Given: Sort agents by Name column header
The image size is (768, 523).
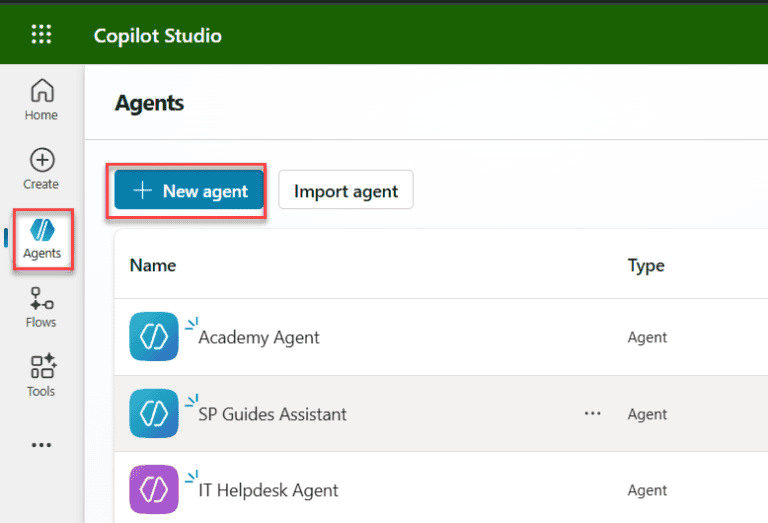Looking at the screenshot, I should tap(153, 265).
